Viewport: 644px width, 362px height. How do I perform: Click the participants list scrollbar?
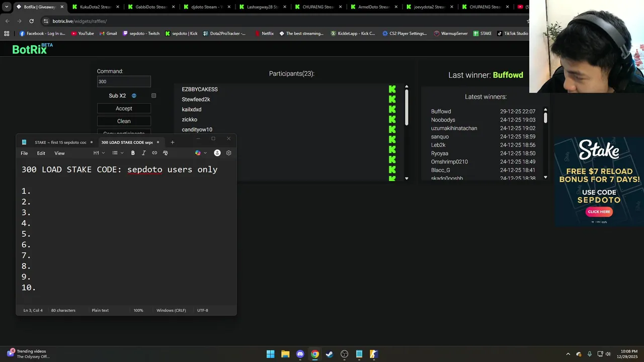pyautogui.click(x=407, y=108)
